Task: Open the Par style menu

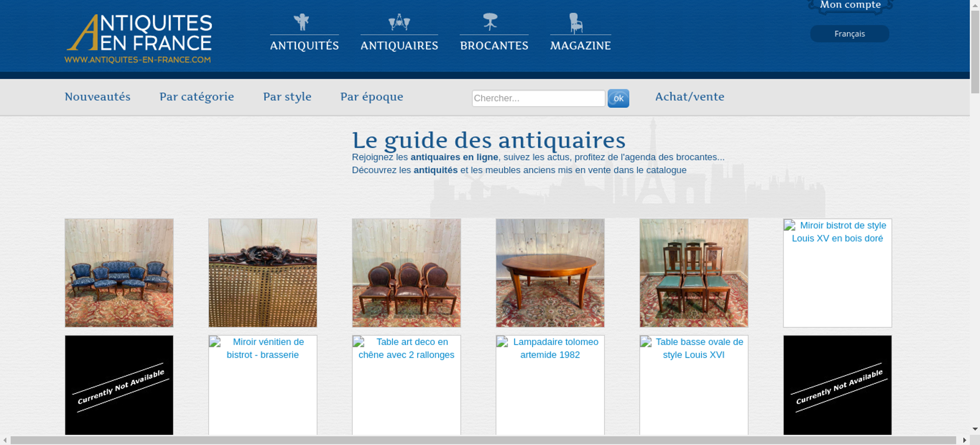Action: [287, 97]
